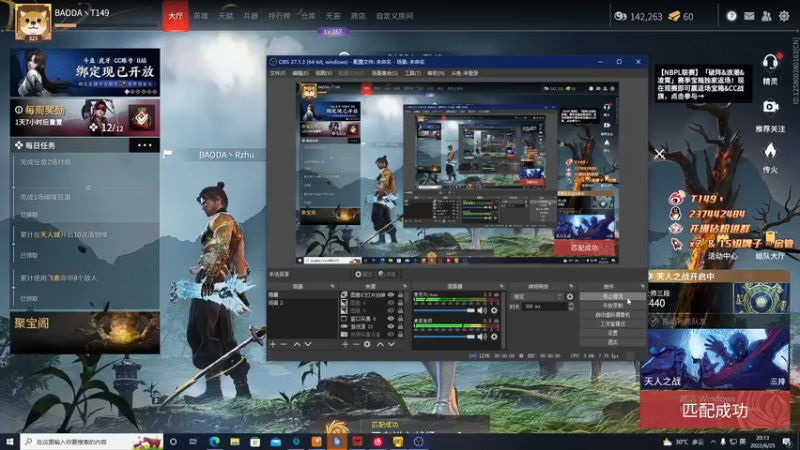Open the OBS 编辑(E) menu
Image resolution: width=800 pixels, height=450 pixels.
(x=300, y=73)
